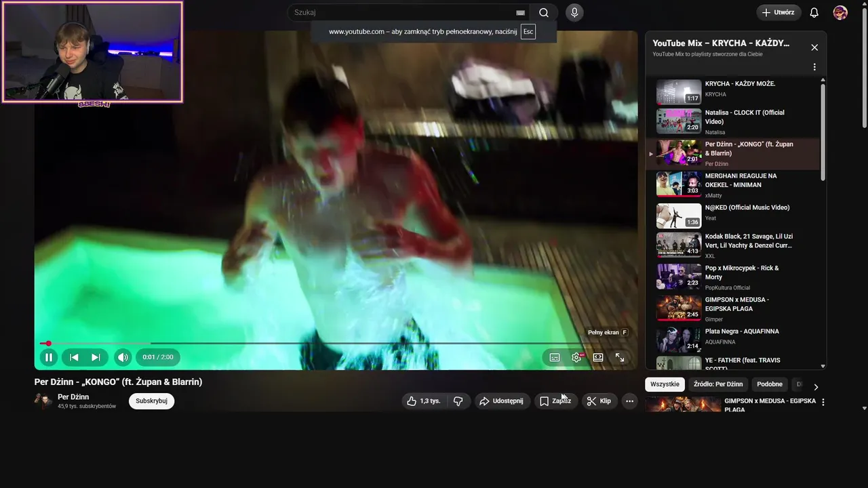Image resolution: width=868 pixels, height=488 pixels.
Task: Open player settings gear
Action: (576, 357)
